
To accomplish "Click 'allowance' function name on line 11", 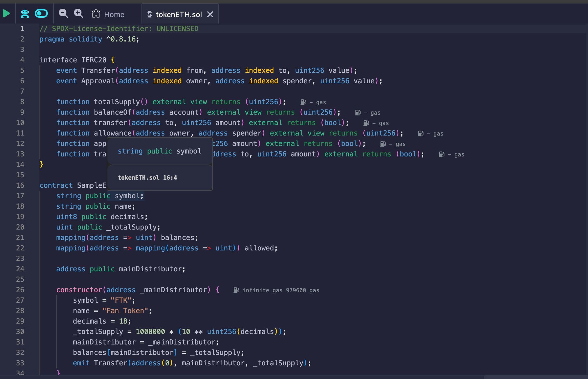I will click(x=113, y=133).
